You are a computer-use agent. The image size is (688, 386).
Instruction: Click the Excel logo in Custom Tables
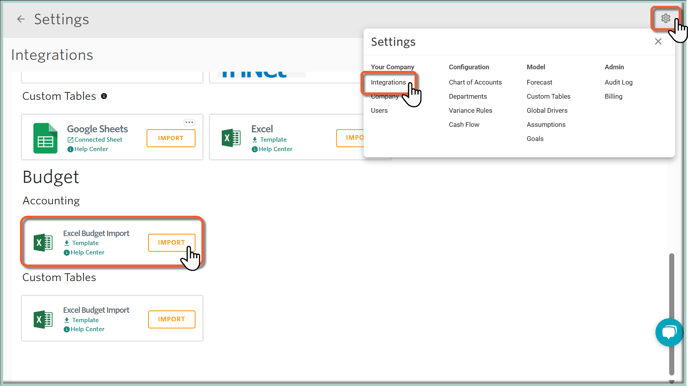(x=231, y=138)
